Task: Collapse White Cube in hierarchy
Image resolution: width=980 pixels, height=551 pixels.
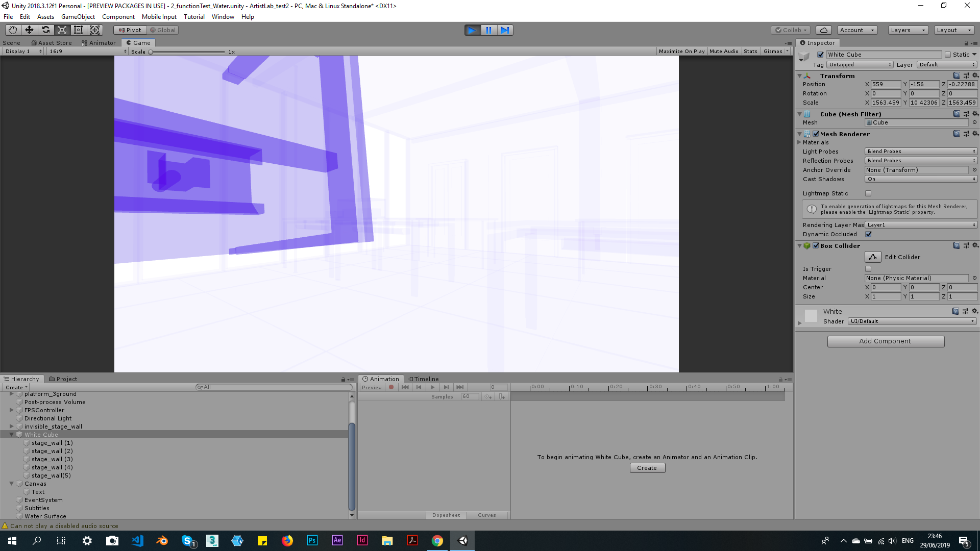Action: coord(11,435)
